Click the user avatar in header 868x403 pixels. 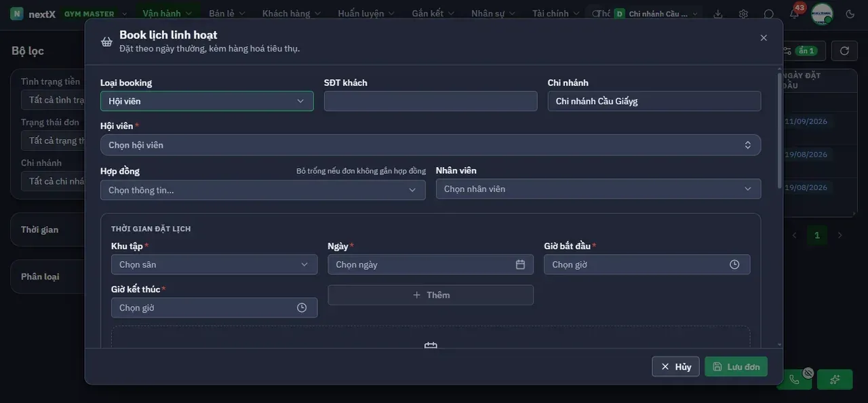tap(822, 14)
